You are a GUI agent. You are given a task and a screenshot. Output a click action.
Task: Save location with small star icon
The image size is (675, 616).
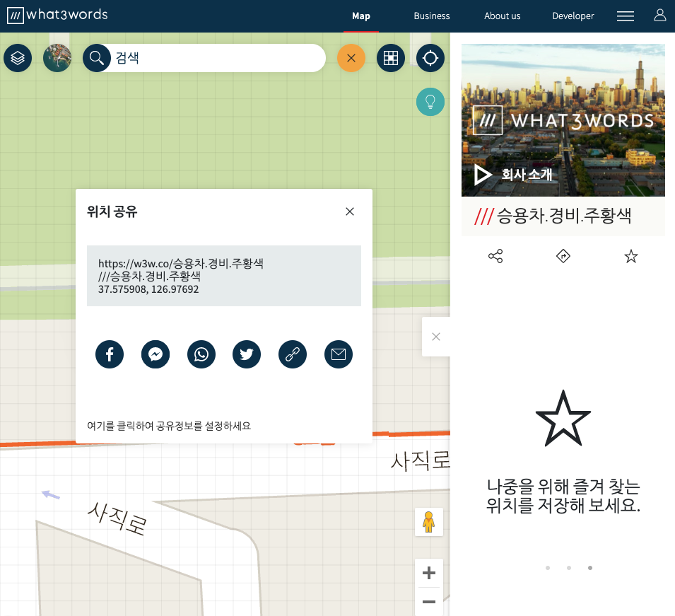point(631,256)
